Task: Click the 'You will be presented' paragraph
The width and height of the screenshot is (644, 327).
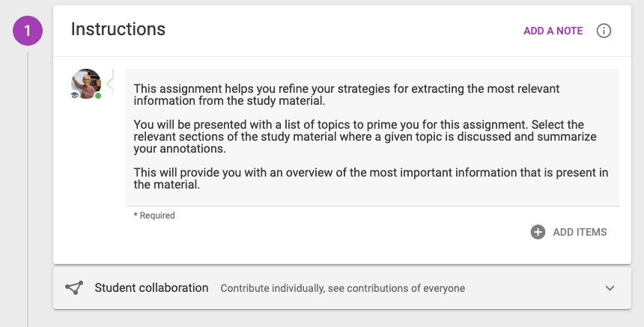Action: click(365, 137)
